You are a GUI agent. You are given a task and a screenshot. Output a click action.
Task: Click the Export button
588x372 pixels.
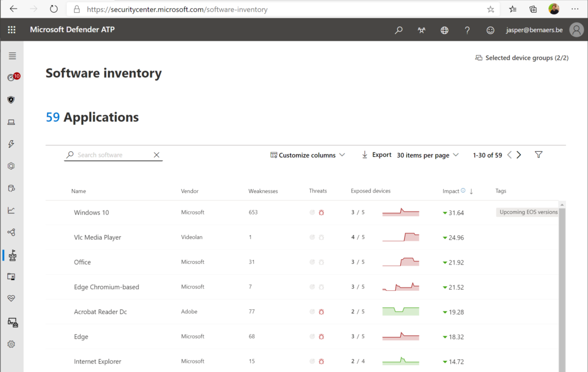377,155
